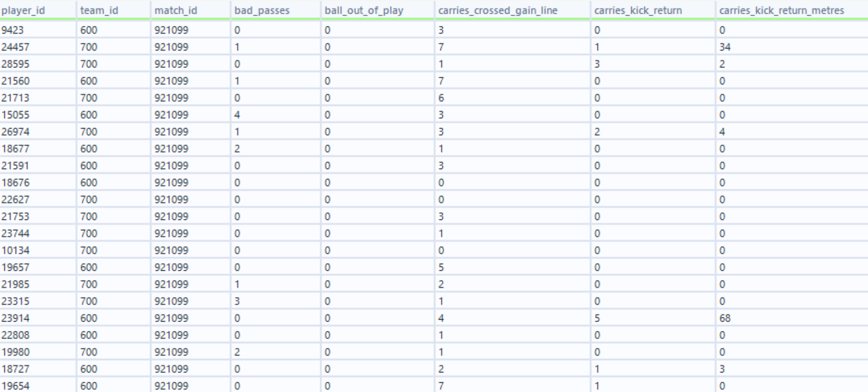Viewport: 868px width, 392px height.
Task: Select player_id cell 21713
Action: tap(38, 98)
